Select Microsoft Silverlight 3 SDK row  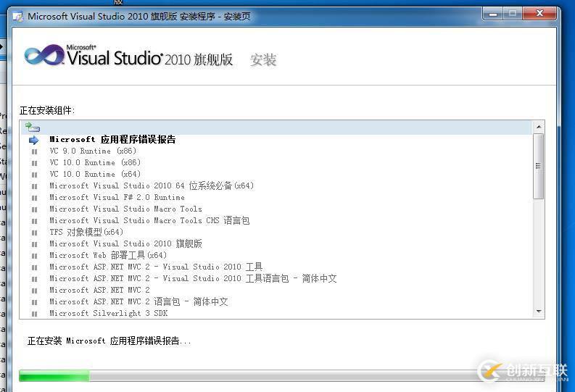pyautogui.click(x=109, y=313)
